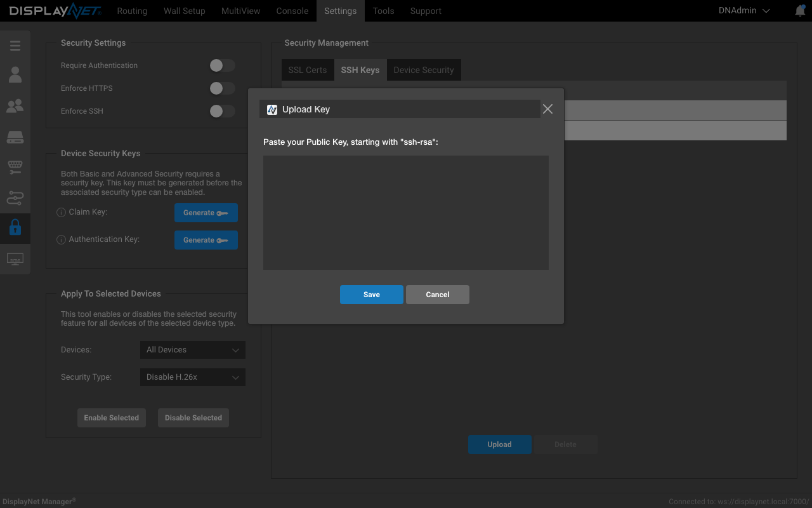The height and width of the screenshot is (508, 812).
Task: Click the Authentication Key info icon
Action: pyautogui.click(x=62, y=240)
